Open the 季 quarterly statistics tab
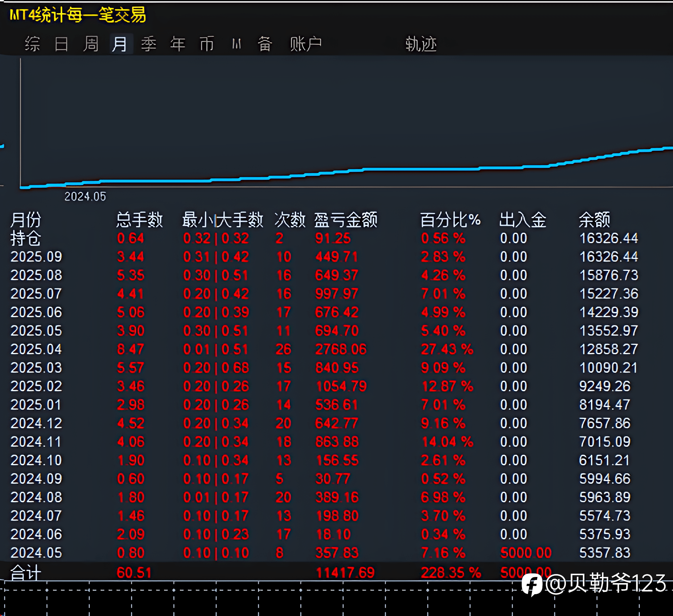 [x=148, y=44]
